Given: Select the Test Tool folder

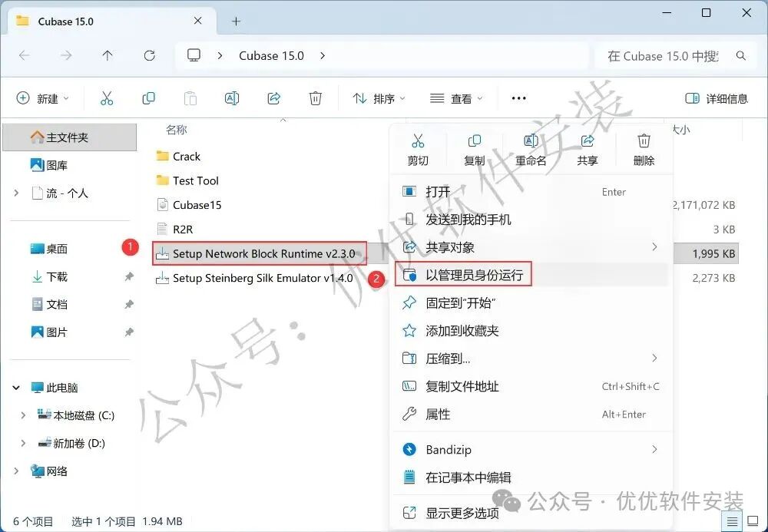Looking at the screenshot, I should pyautogui.click(x=187, y=180).
